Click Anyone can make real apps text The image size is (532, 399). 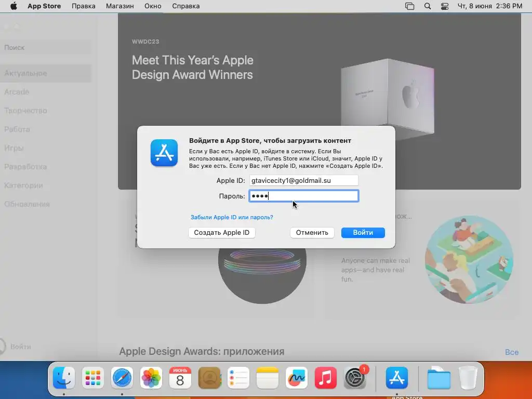pos(376,270)
